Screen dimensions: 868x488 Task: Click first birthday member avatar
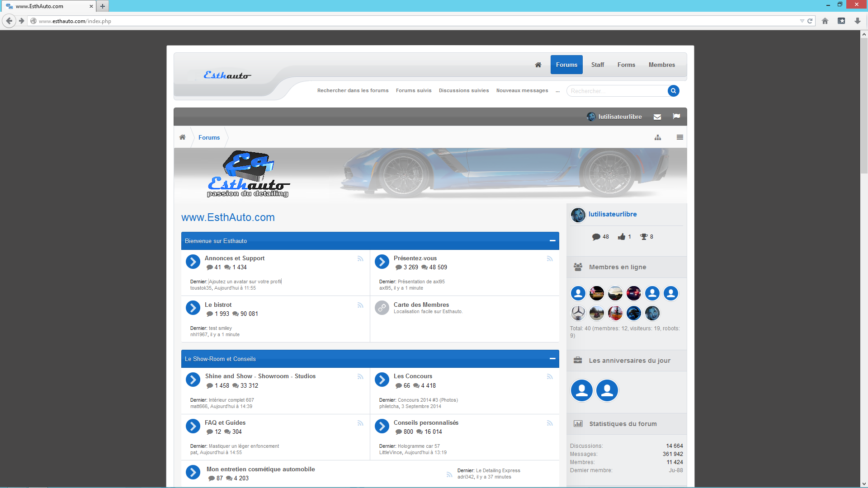pos(582,390)
